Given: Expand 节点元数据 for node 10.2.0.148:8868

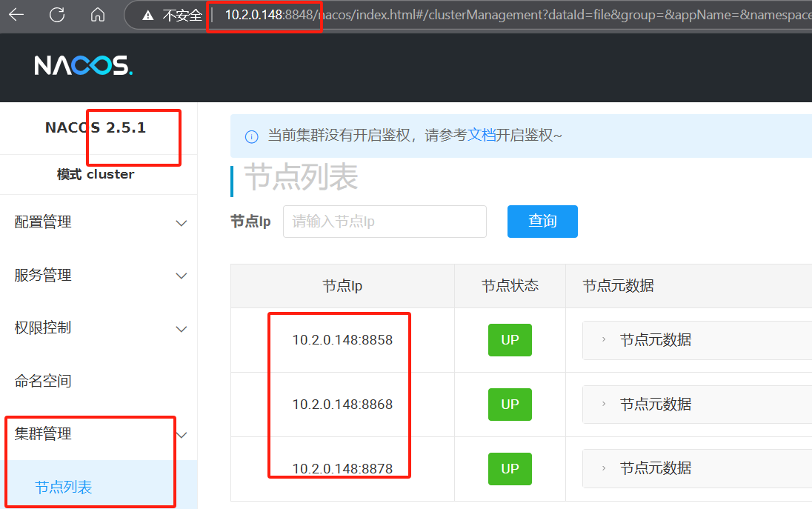Looking at the screenshot, I should point(604,404).
